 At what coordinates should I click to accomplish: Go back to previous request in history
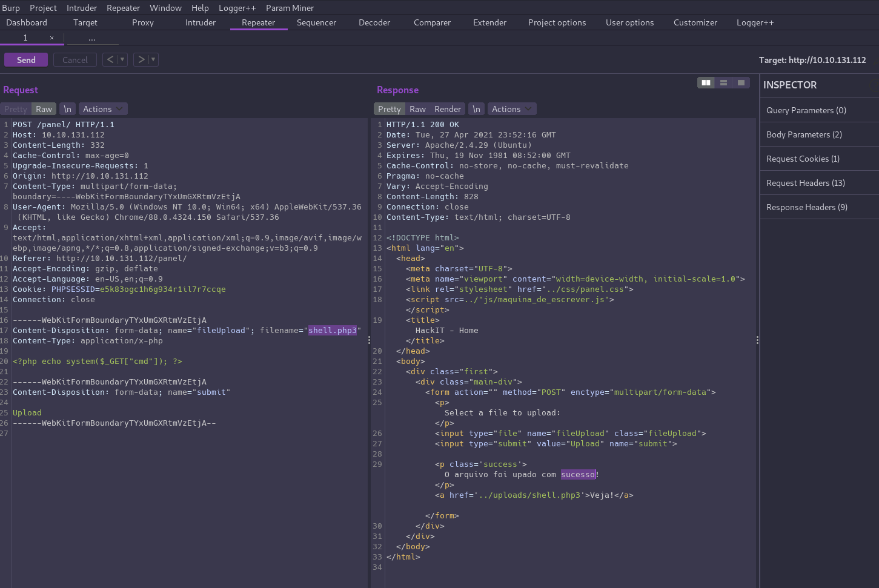click(x=110, y=59)
